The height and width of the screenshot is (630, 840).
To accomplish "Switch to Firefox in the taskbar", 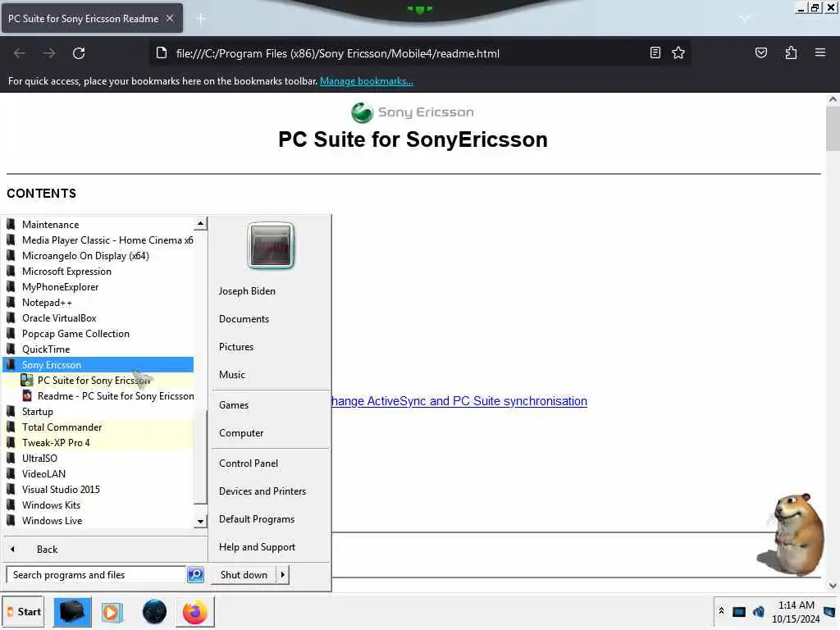I will [195, 612].
